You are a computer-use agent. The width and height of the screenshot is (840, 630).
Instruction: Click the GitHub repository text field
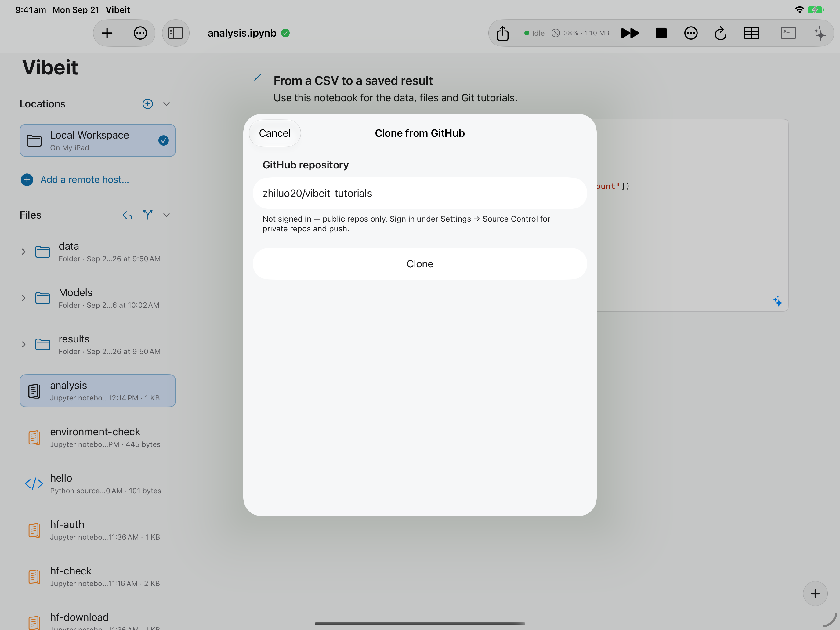[420, 193]
